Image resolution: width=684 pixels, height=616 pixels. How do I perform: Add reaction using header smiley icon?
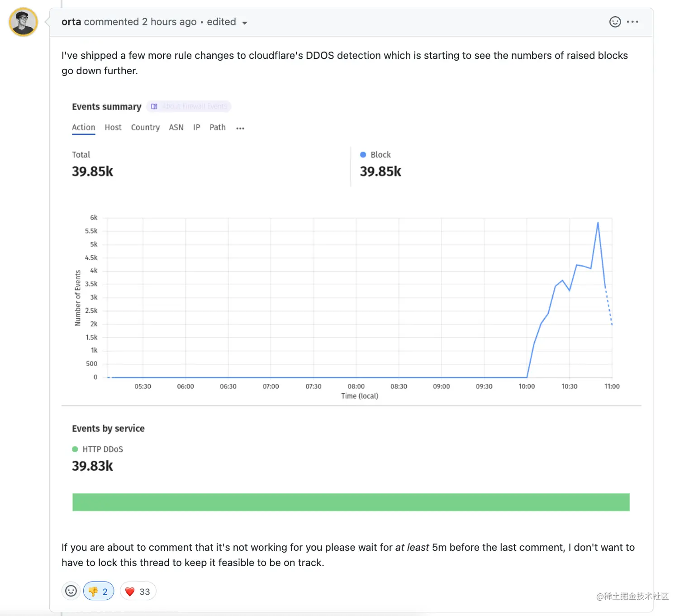click(x=615, y=22)
